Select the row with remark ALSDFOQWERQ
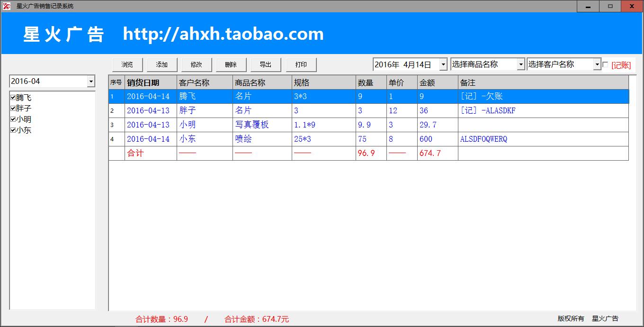644x327 pixels. [483, 139]
